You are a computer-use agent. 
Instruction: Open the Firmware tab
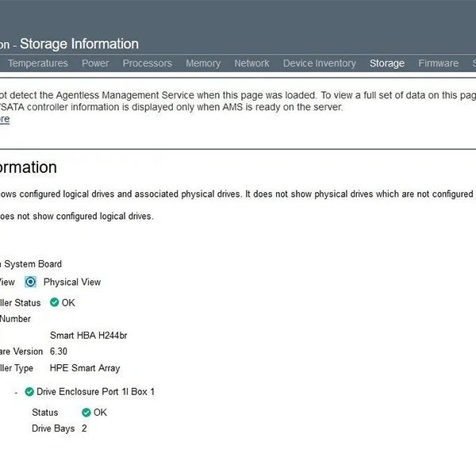pyautogui.click(x=438, y=63)
